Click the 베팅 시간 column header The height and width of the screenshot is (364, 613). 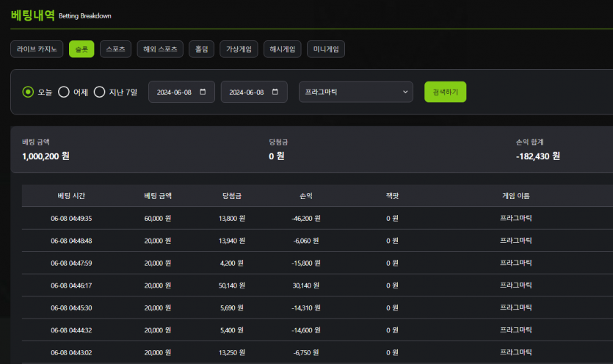point(71,196)
